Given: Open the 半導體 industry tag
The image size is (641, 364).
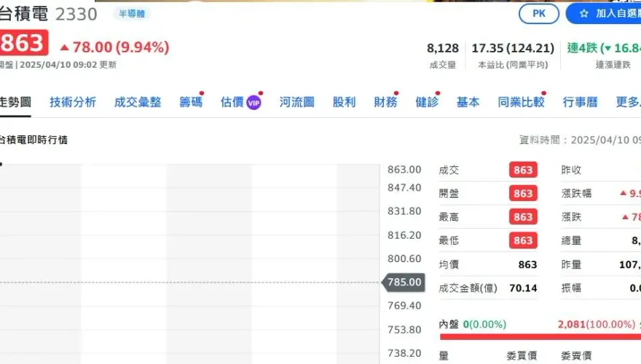Looking at the screenshot, I should tap(132, 14).
